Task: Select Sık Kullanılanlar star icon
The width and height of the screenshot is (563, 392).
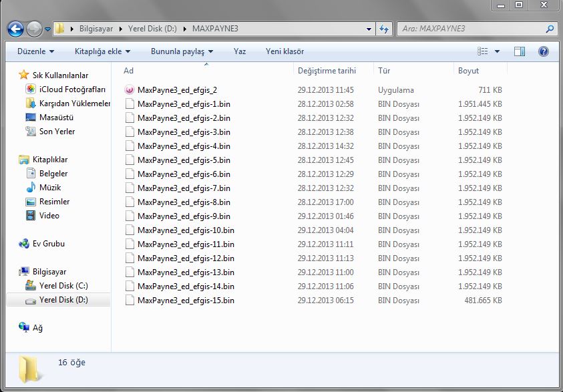Action: pyautogui.click(x=23, y=75)
